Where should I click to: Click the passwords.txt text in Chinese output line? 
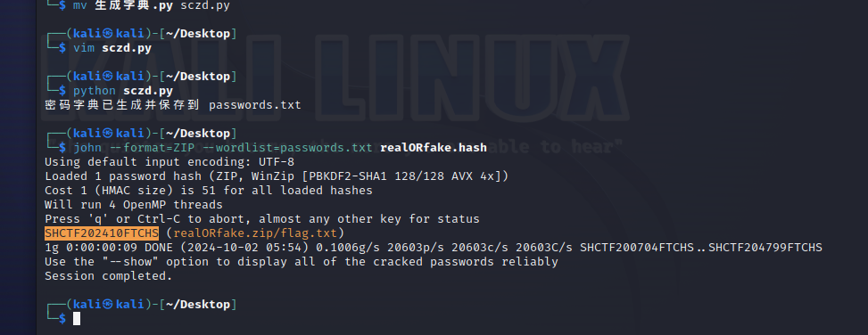tap(254, 104)
